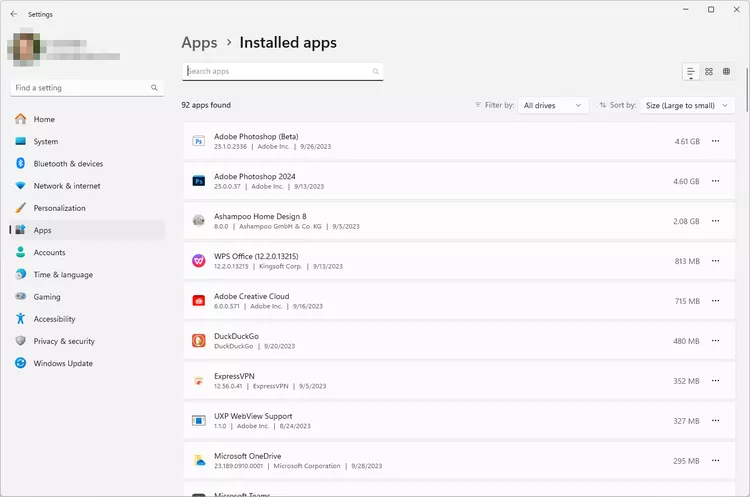Maximize the Settings window
This screenshot has height=497, width=750.
coord(711,10)
